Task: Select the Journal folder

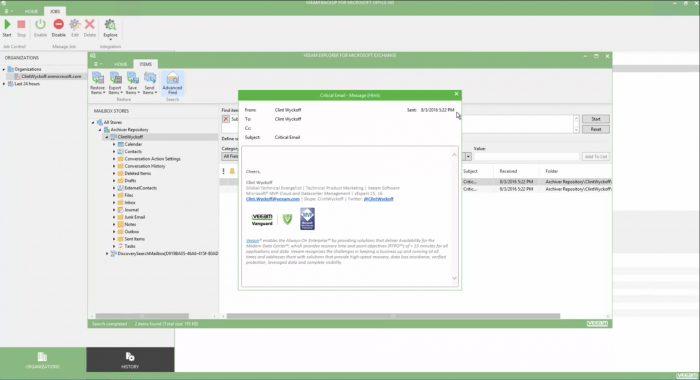Action: coord(131,209)
